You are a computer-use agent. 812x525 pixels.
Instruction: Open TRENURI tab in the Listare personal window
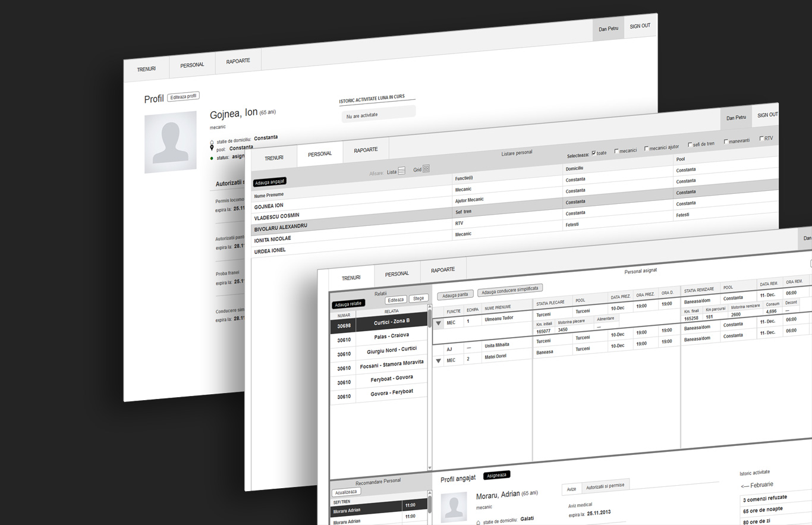(274, 158)
